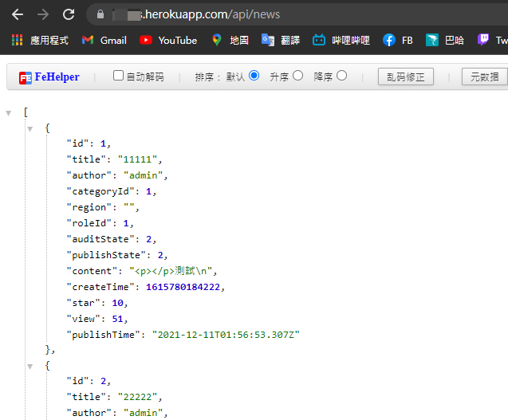The image size is (508, 420).
Task: Click the 元数据 button
Action: point(485,77)
